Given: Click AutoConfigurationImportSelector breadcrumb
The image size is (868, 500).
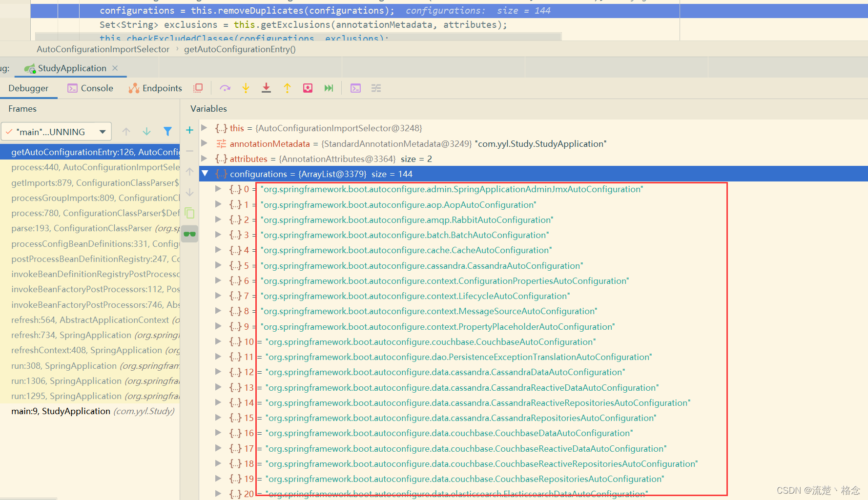Looking at the screenshot, I should (103, 49).
